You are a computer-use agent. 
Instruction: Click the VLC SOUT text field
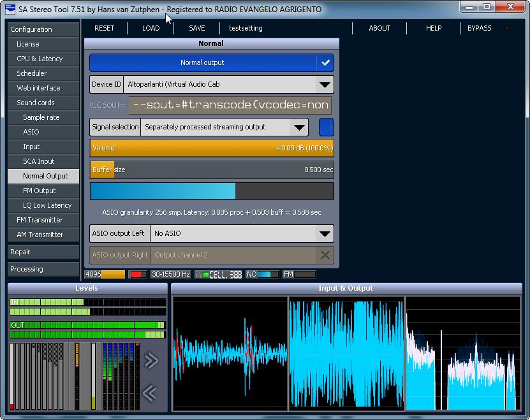[230, 105]
